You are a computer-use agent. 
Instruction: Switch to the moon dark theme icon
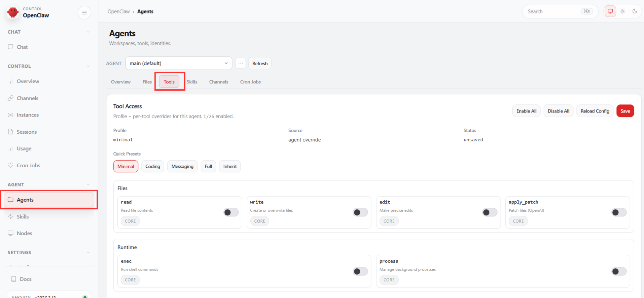click(x=635, y=11)
